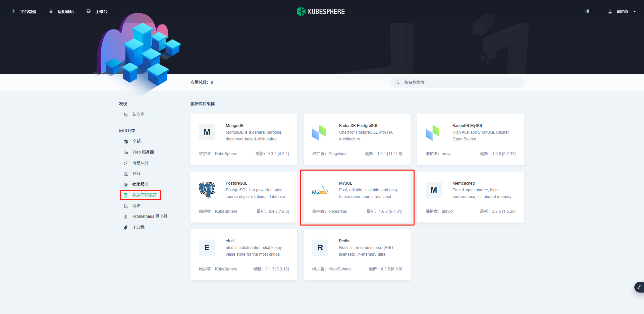Click the MySQL dolphin logo
The height and width of the screenshot is (314, 644).
click(x=320, y=190)
